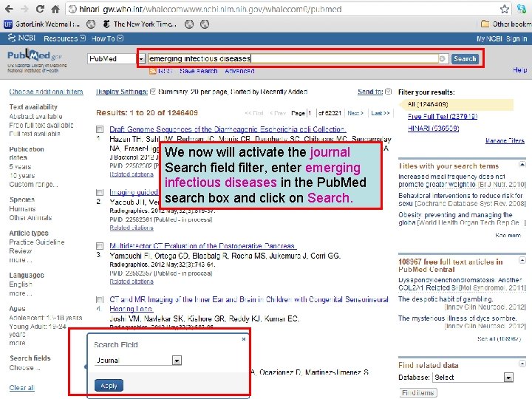Click inside the PubMed search text box

(x=293, y=58)
